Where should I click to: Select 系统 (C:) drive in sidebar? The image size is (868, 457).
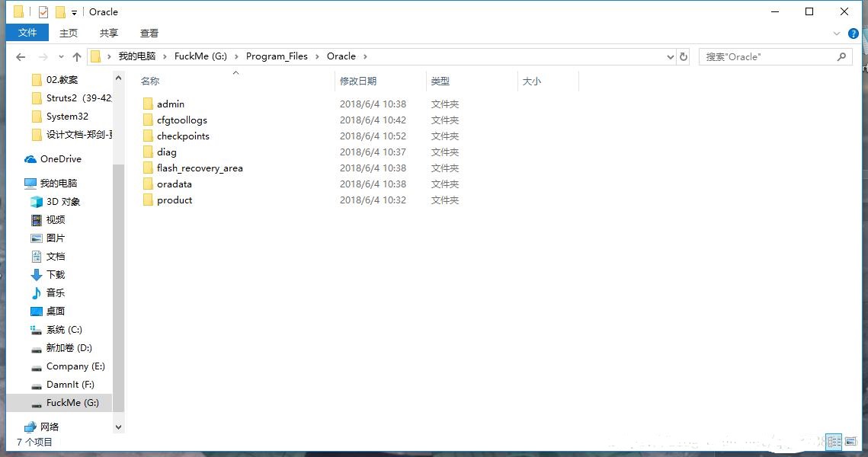tap(64, 330)
